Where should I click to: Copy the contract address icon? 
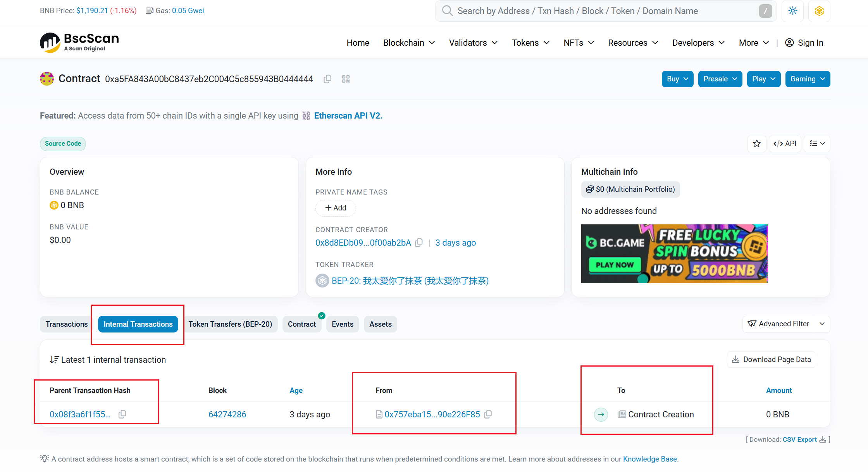[327, 79]
